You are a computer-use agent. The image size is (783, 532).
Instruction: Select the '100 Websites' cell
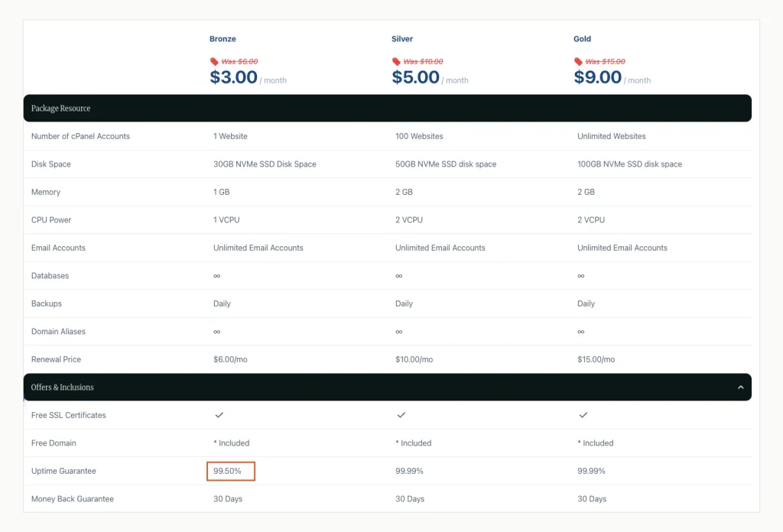[419, 136]
